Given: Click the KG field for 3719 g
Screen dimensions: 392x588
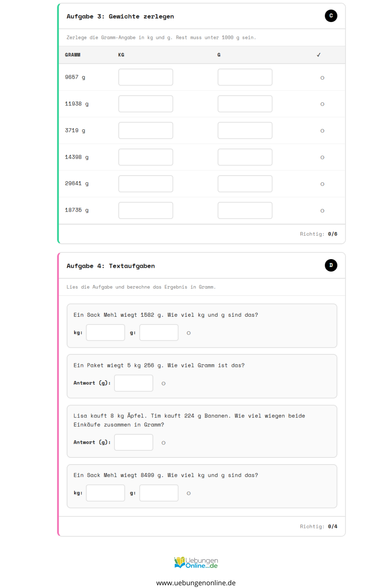Looking at the screenshot, I should (146, 131).
